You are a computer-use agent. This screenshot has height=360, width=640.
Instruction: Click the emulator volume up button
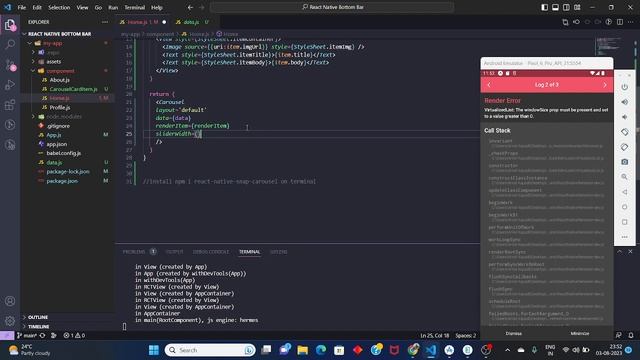[624, 102]
